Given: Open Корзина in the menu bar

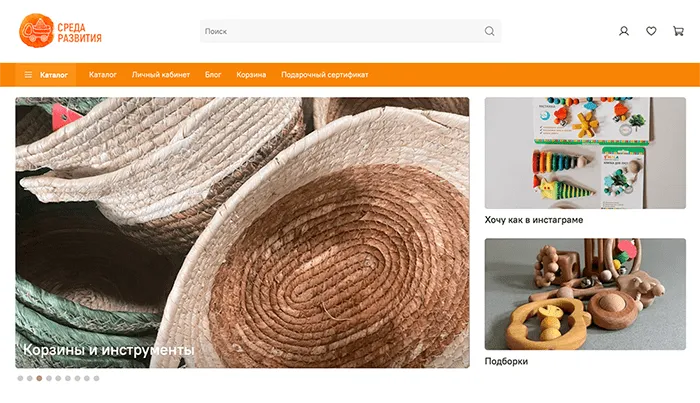Looking at the screenshot, I should tap(251, 75).
